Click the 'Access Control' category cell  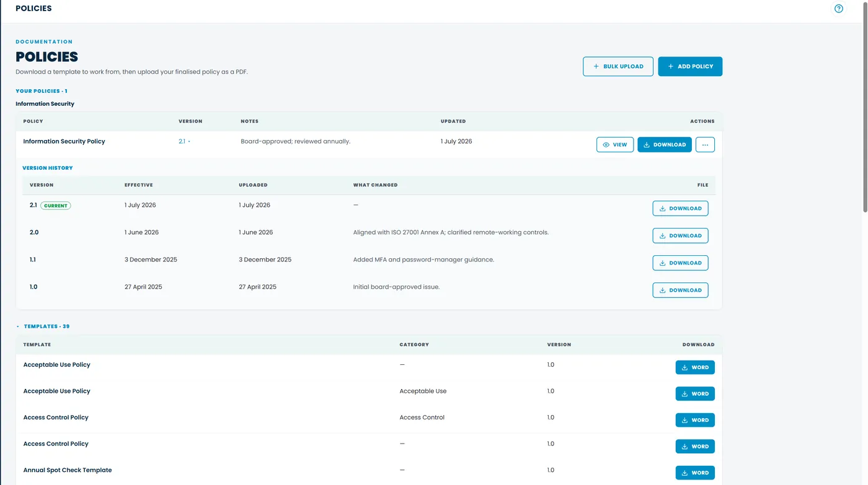(x=422, y=417)
